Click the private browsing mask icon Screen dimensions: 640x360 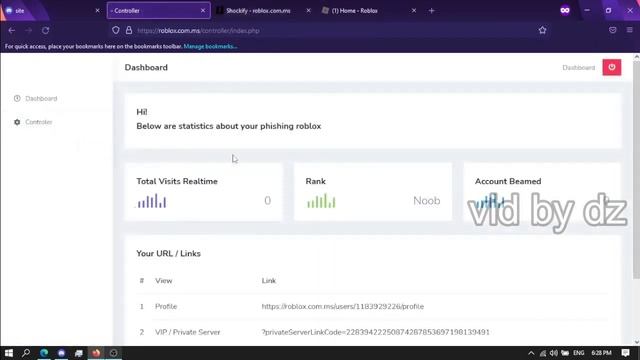pyautogui.click(x=565, y=11)
